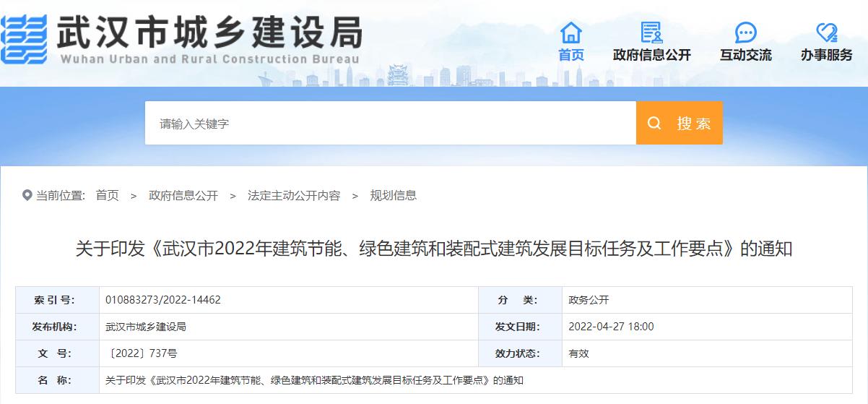Click the 分类 label cell
Screen dimensions: 868x404
click(x=520, y=300)
